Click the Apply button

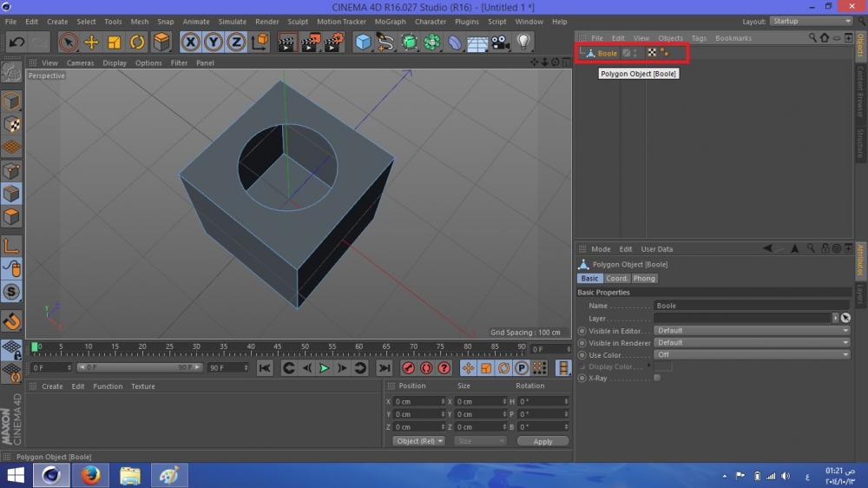(x=542, y=441)
